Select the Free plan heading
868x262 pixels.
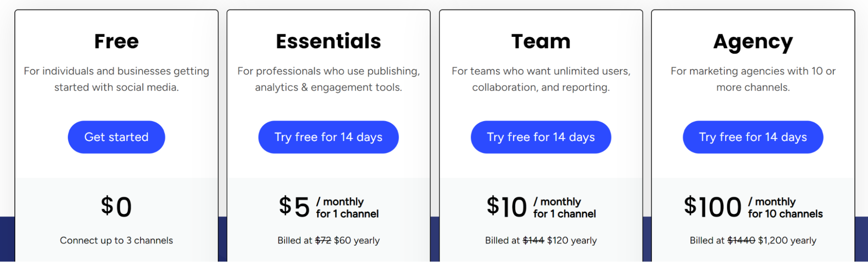pos(116,41)
